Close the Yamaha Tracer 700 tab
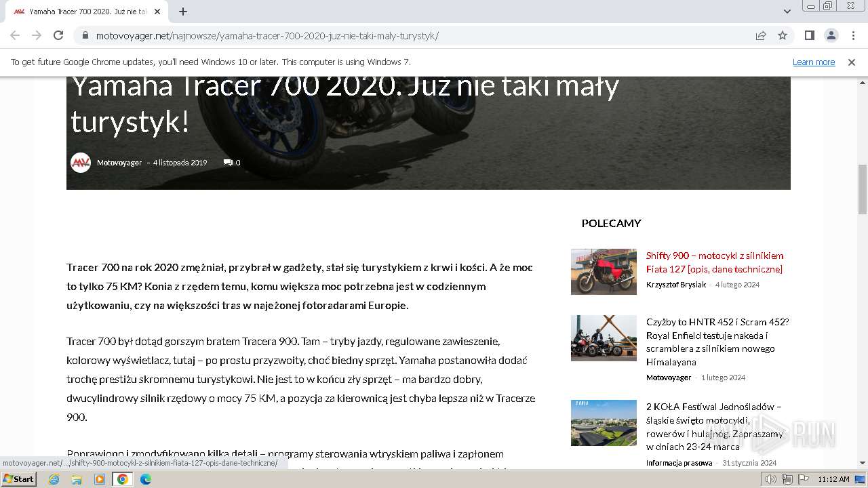Screen dimensions: 868x488 pyautogui.click(x=157, y=12)
